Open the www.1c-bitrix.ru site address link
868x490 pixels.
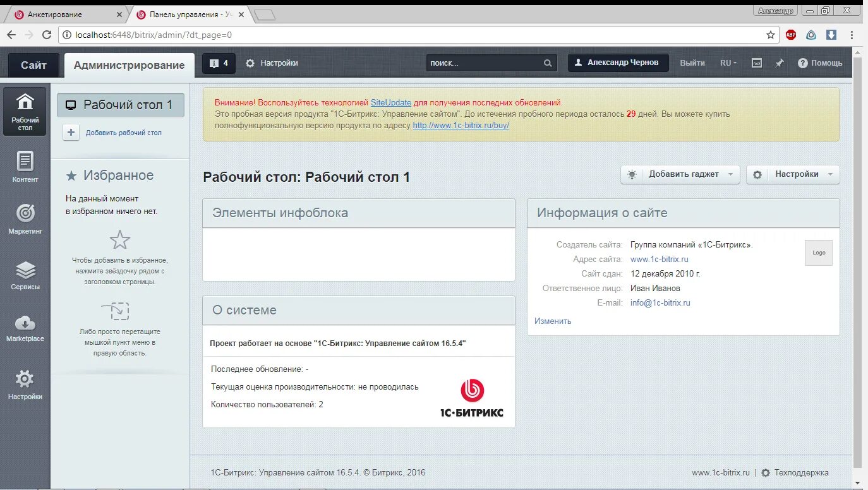pyautogui.click(x=660, y=259)
